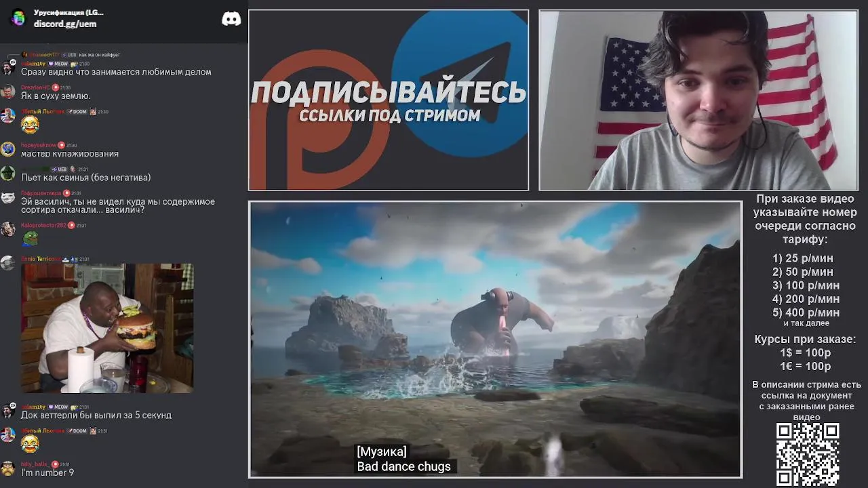Click the DrezdenHC username

(35, 87)
